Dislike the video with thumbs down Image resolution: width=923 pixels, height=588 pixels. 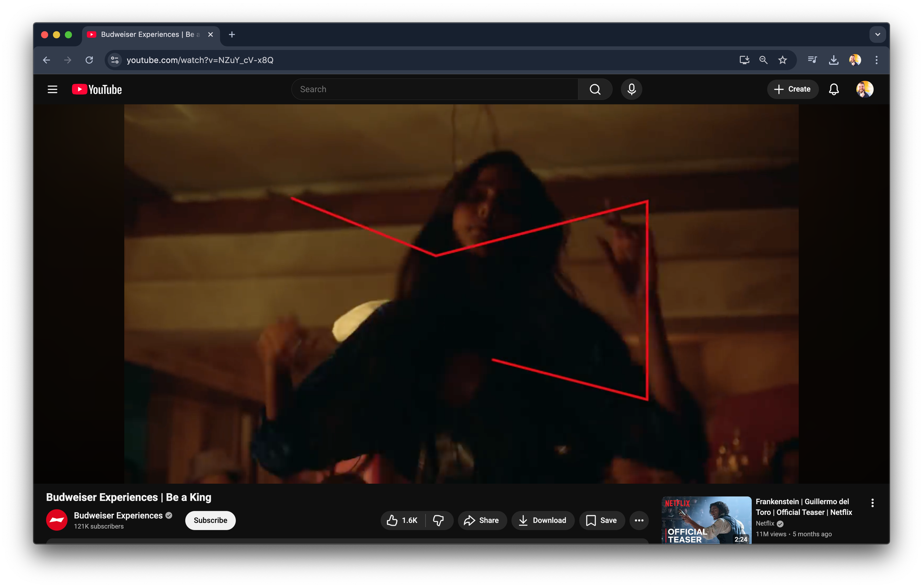click(438, 520)
